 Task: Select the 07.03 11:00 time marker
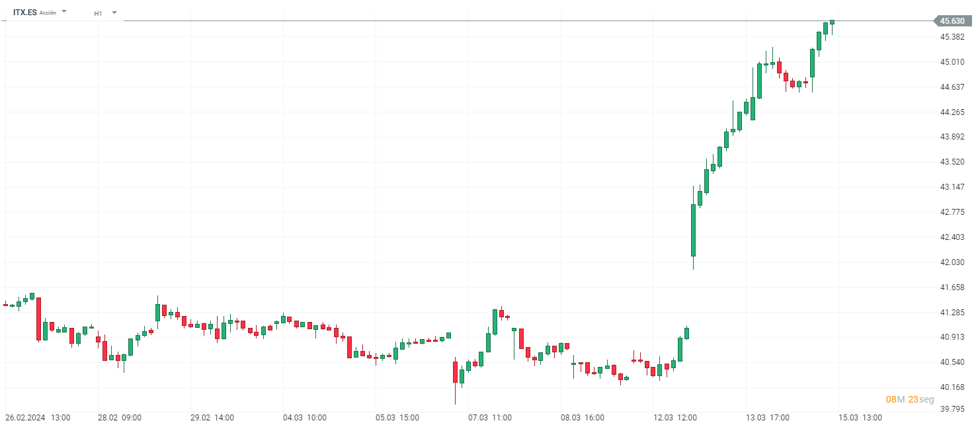click(490, 418)
